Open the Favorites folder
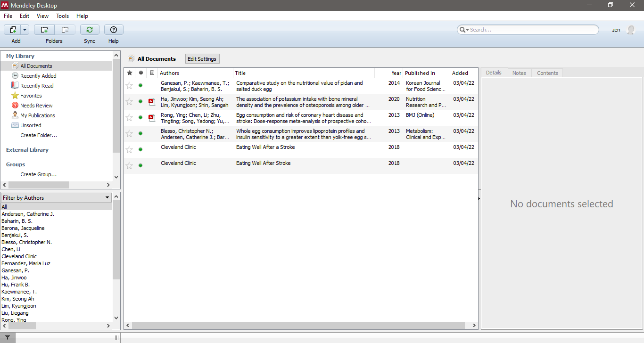 coord(31,96)
